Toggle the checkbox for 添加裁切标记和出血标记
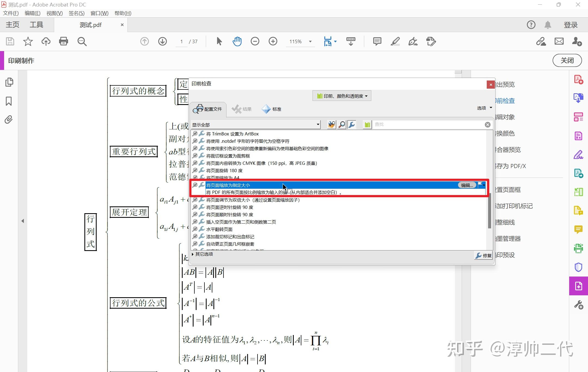588x372 pixels. (x=195, y=236)
